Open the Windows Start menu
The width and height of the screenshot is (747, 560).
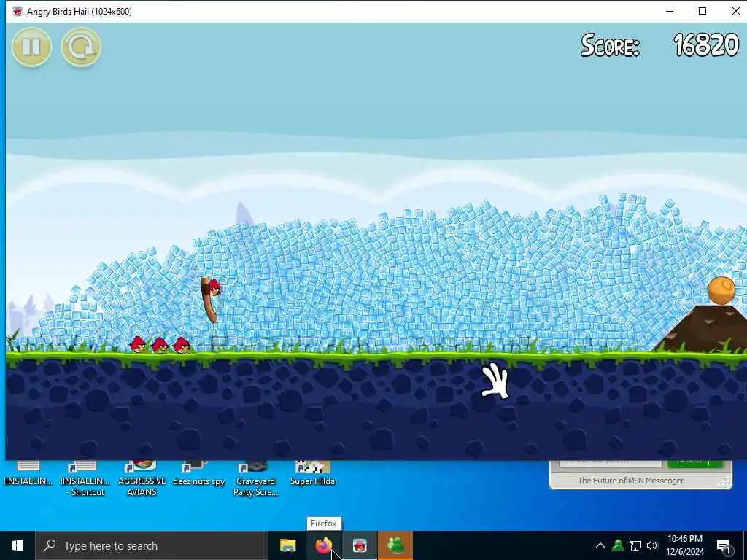(x=18, y=545)
